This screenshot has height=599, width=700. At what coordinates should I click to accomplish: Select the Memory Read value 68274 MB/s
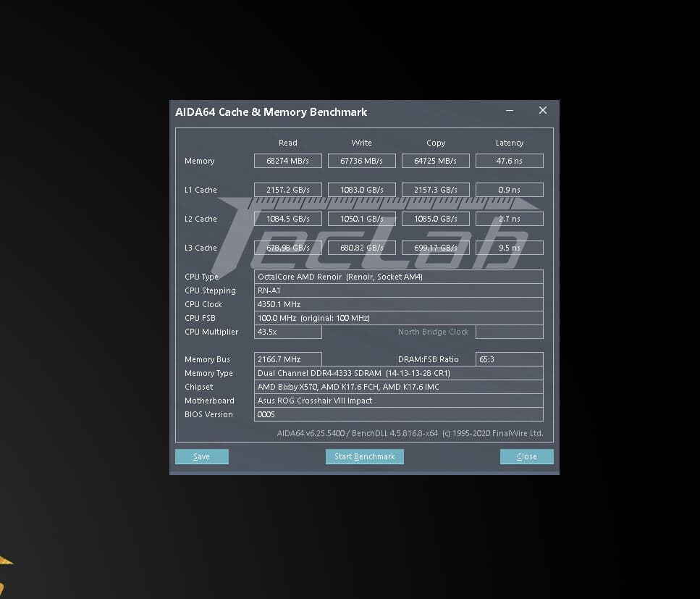(288, 161)
